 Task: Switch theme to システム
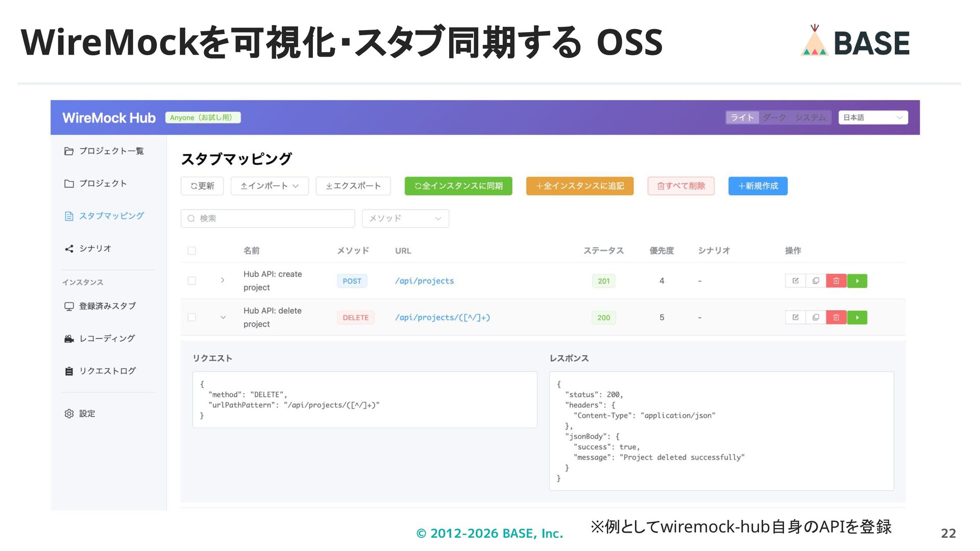click(810, 117)
